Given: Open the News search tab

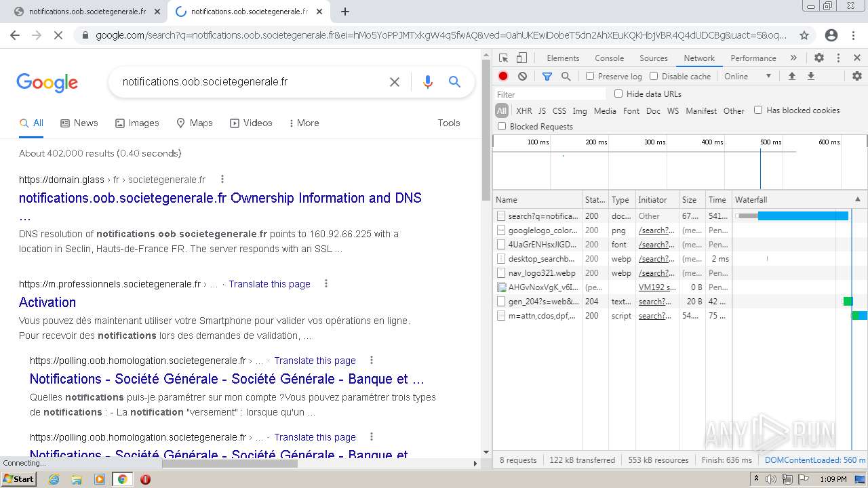Looking at the screenshot, I should point(79,123).
